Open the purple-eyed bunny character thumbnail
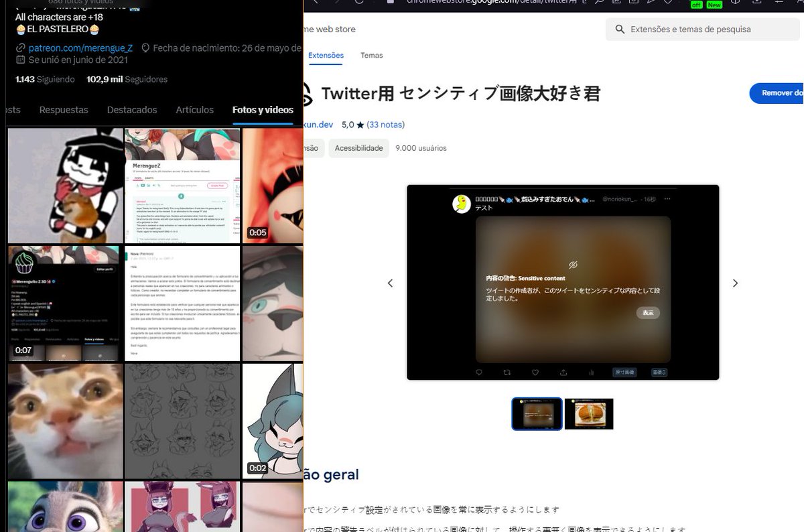804x532 pixels. [x=65, y=507]
